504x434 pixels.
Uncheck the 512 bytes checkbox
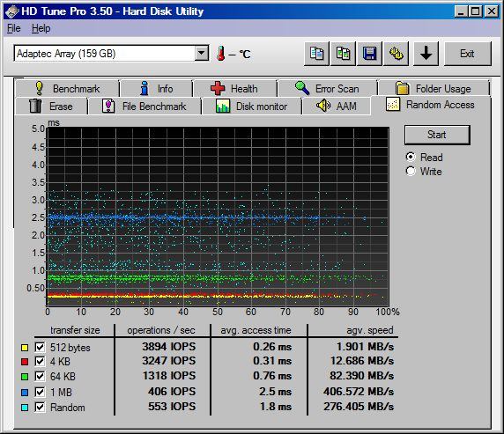click(x=40, y=347)
